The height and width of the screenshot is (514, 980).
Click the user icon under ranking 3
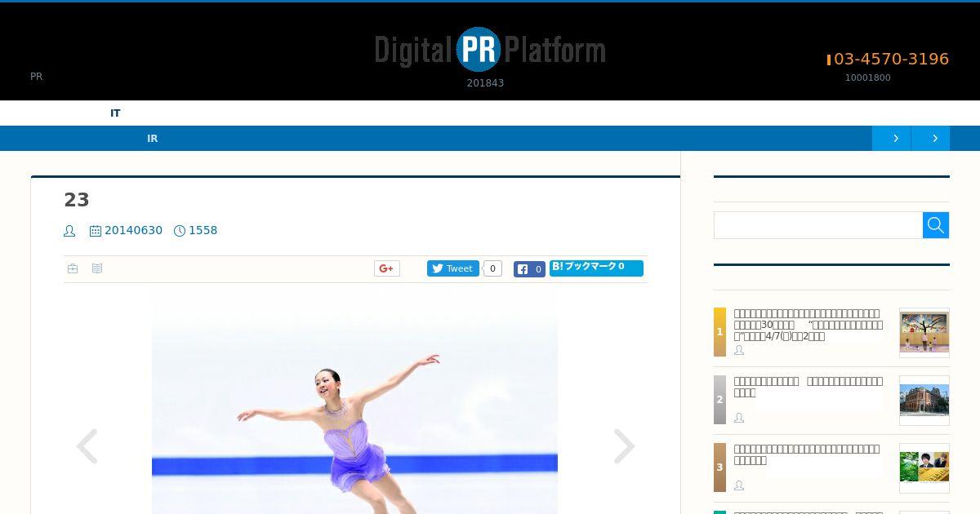(x=739, y=485)
